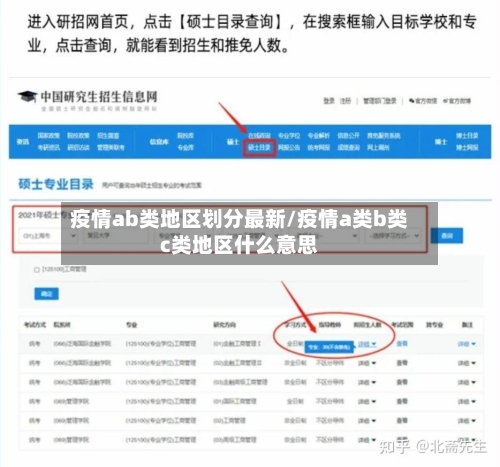Expand the 复旦大学 school dropdown
Screen dimensions: 500x467
[x=115, y=236]
